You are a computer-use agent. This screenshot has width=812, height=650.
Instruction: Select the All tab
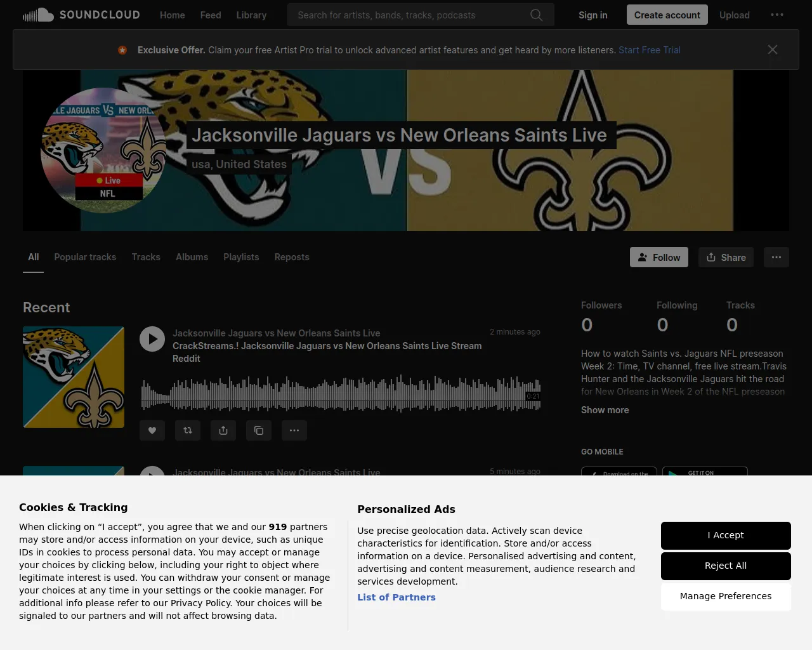click(x=34, y=257)
